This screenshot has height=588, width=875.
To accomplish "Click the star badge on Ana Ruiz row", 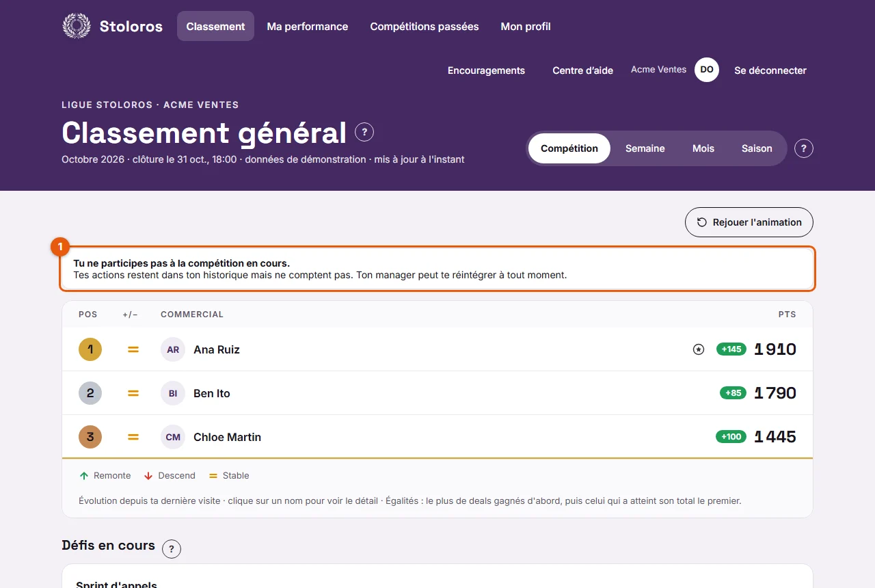I will click(x=699, y=349).
